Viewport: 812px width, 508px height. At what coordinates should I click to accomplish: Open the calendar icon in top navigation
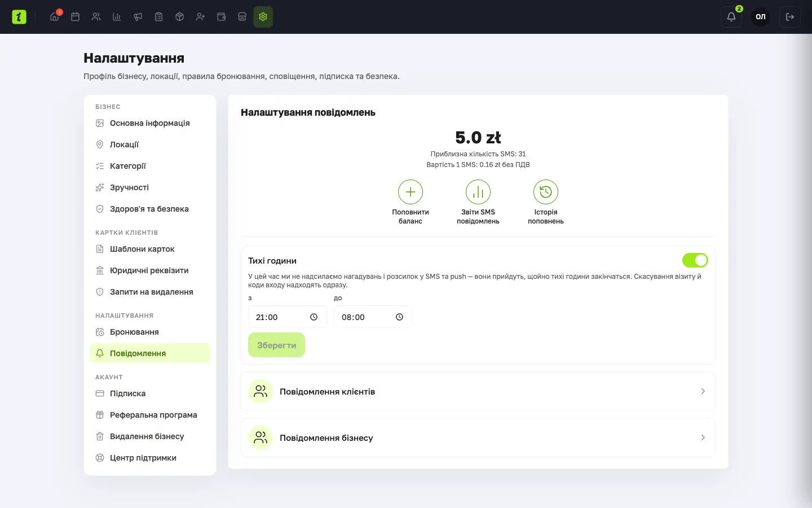pos(75,17)
